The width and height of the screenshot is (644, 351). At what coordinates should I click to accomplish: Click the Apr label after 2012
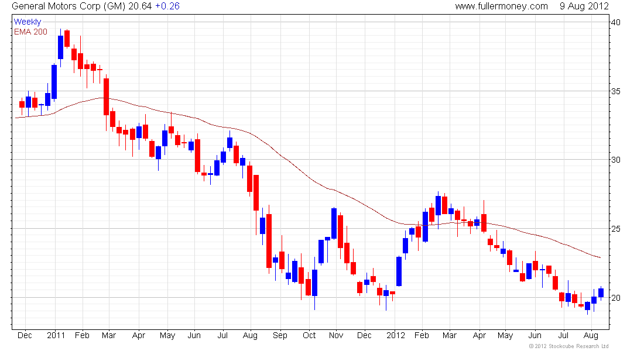pyautogui.click(x=479, y=335)
